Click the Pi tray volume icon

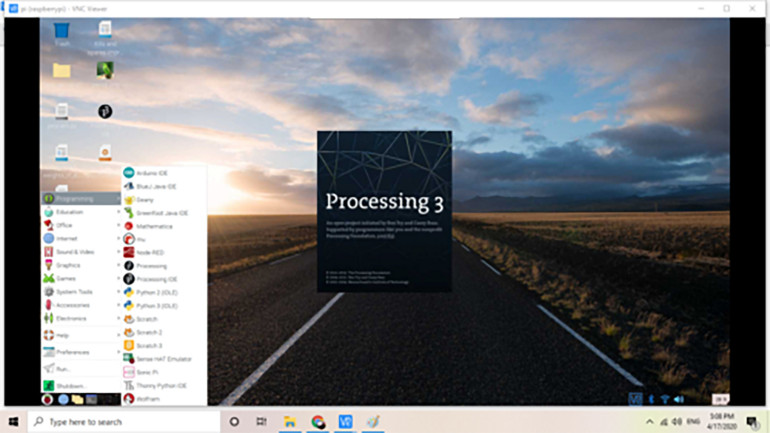(x=679, y=399)
